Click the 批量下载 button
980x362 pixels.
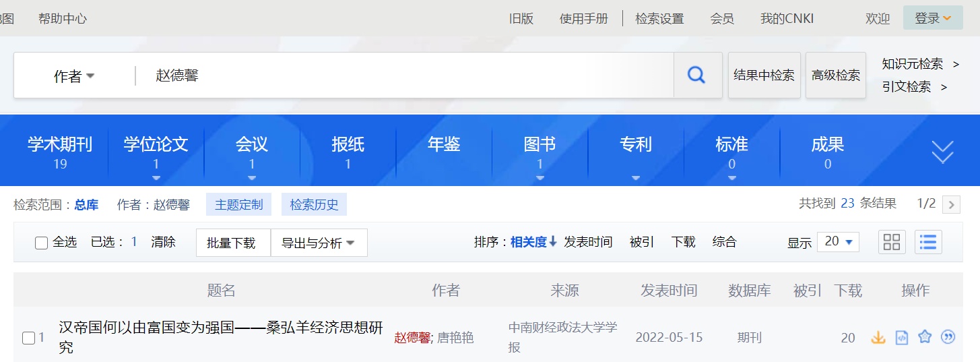click(231, 243)
